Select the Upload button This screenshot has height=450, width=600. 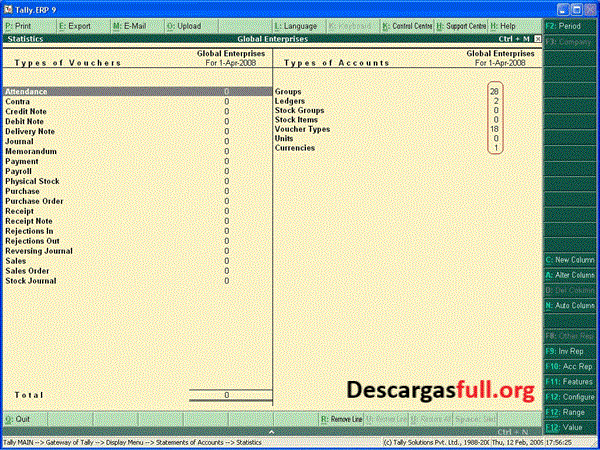pos(191,26)
